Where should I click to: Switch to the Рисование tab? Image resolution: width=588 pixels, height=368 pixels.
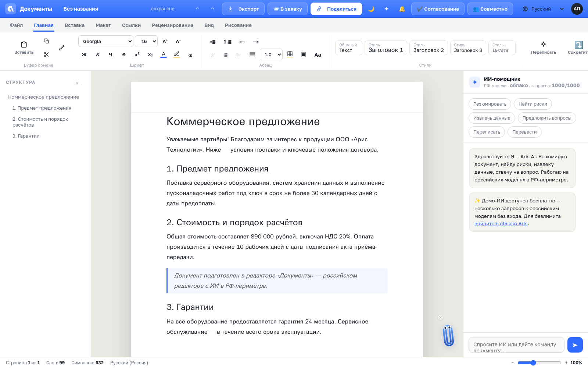(238, 25)
